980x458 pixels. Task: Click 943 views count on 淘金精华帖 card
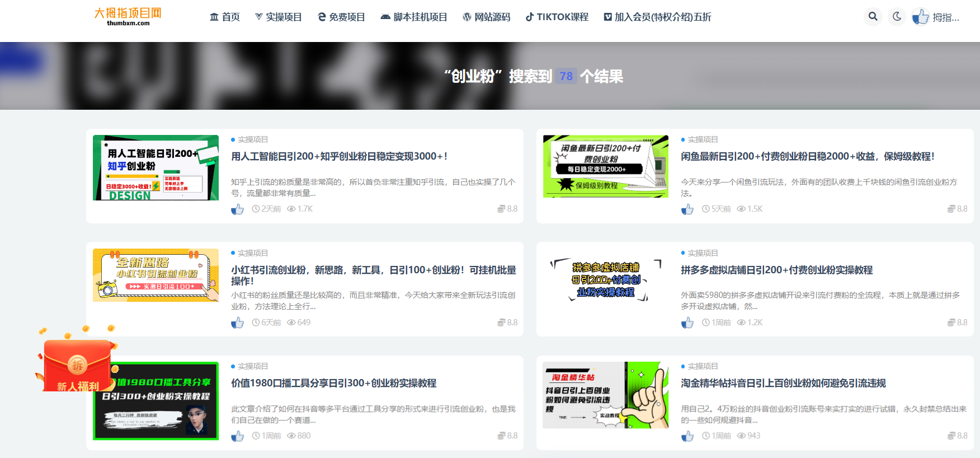coord(748,436)
